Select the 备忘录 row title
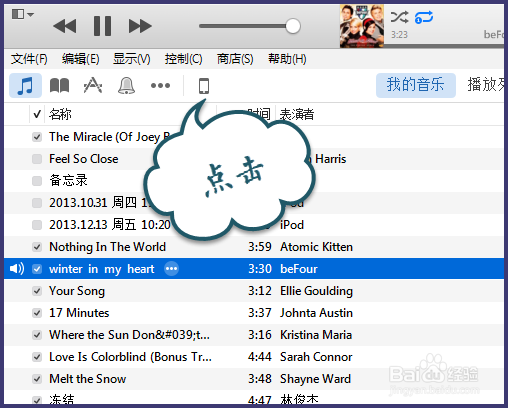508x408 pixels. [68, 181]
